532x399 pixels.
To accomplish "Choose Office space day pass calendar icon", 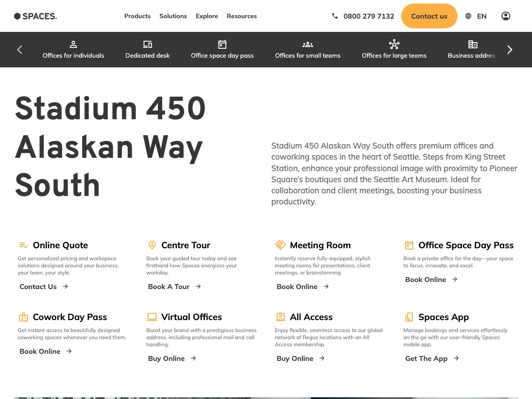I will click(x=223, y=44).
